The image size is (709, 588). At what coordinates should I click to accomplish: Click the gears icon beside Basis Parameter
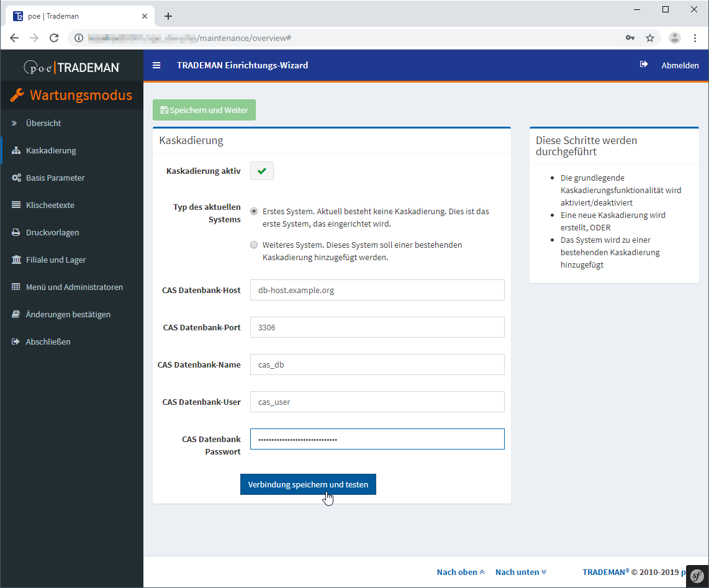coord(16,178)
